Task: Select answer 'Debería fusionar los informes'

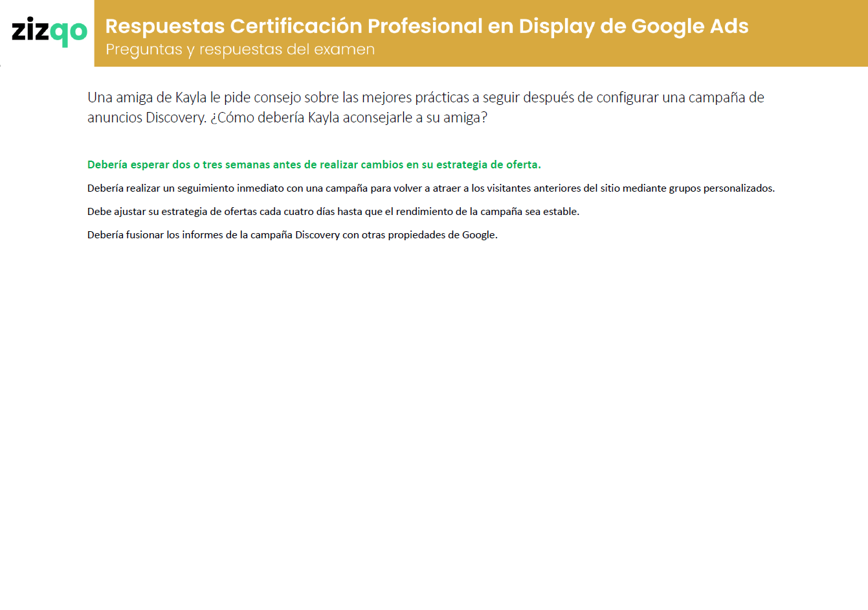Action: tap(293, 235)
